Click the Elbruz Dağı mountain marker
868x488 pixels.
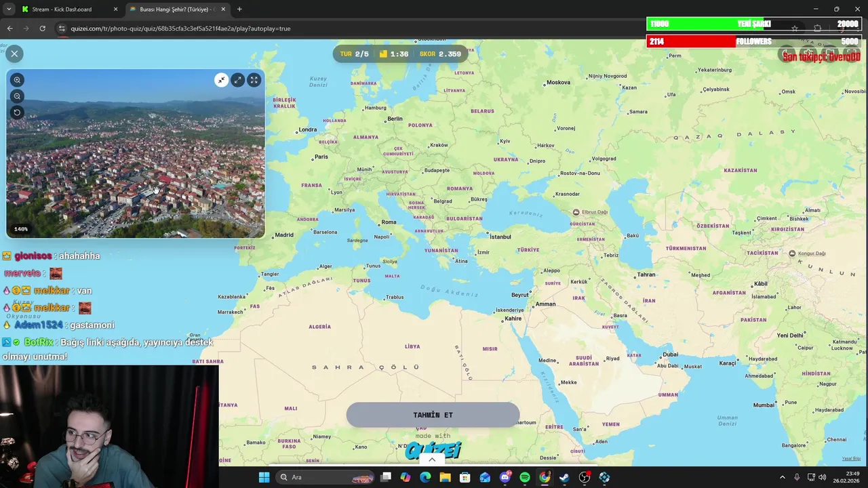[x=576, y=212]
